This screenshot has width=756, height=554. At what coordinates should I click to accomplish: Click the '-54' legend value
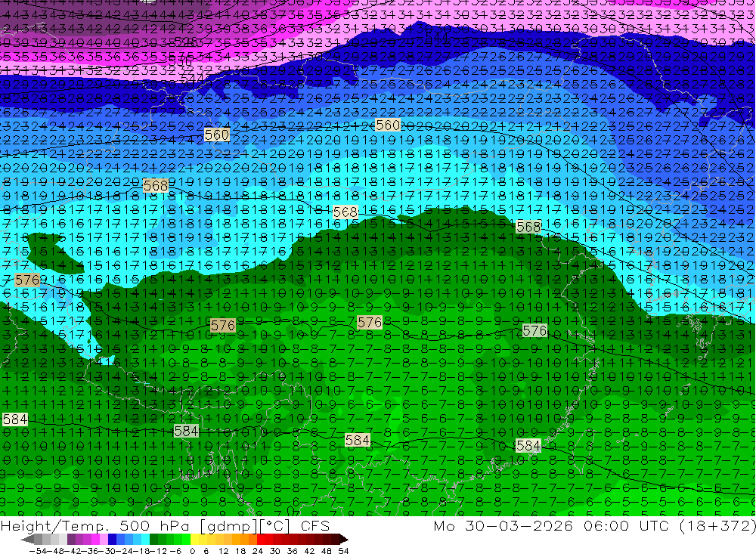[x=38, y=551]
